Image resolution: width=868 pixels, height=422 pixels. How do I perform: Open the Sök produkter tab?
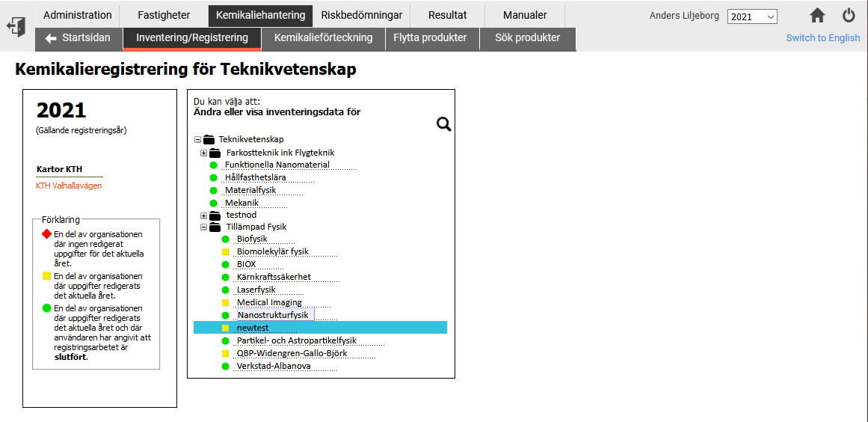pos(528,38)
